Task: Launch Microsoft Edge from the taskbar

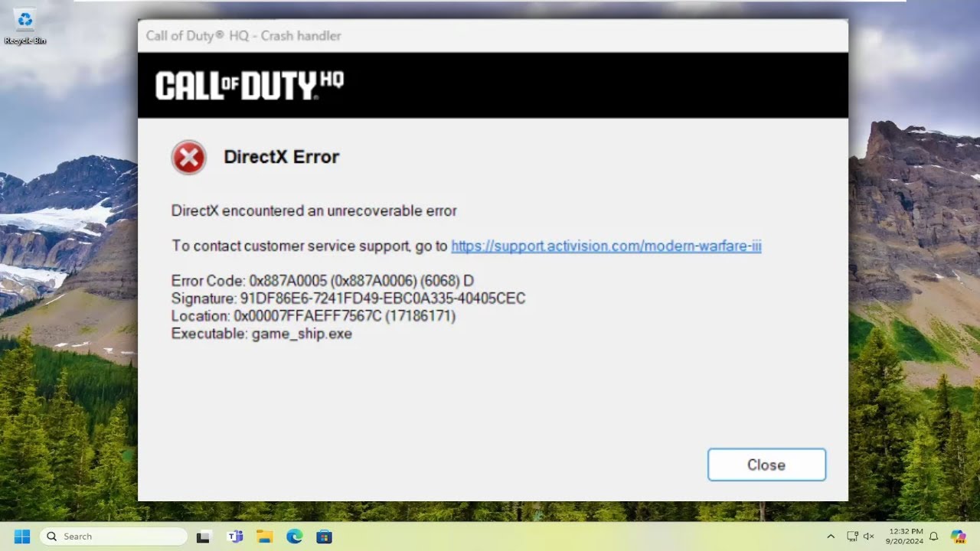Action: point(295,536)
